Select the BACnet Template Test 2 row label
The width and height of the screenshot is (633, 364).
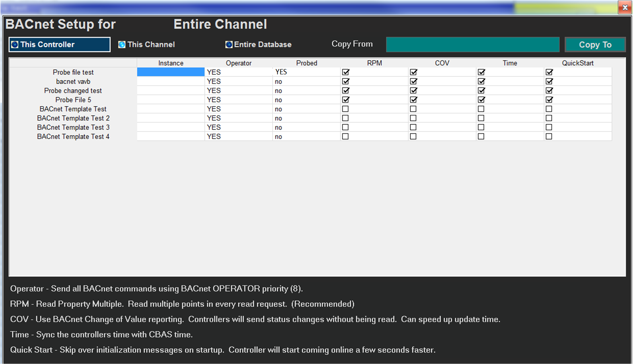point(73,118)
